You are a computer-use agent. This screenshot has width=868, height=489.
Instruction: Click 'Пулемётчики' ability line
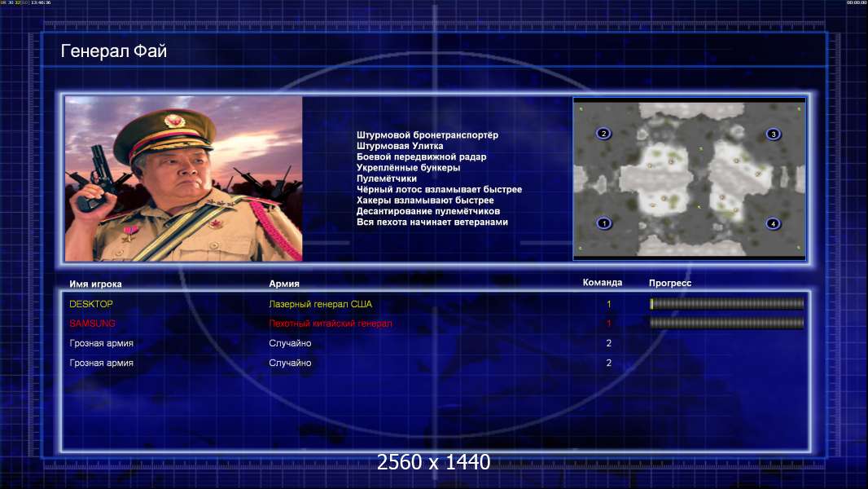(387, 178)
